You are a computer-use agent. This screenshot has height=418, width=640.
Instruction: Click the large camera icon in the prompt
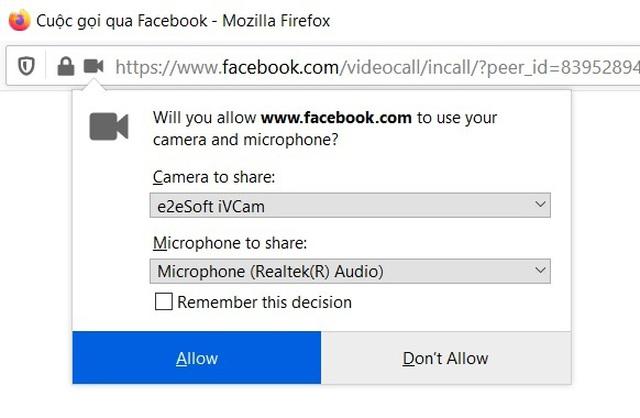click(x=109, y=126)
